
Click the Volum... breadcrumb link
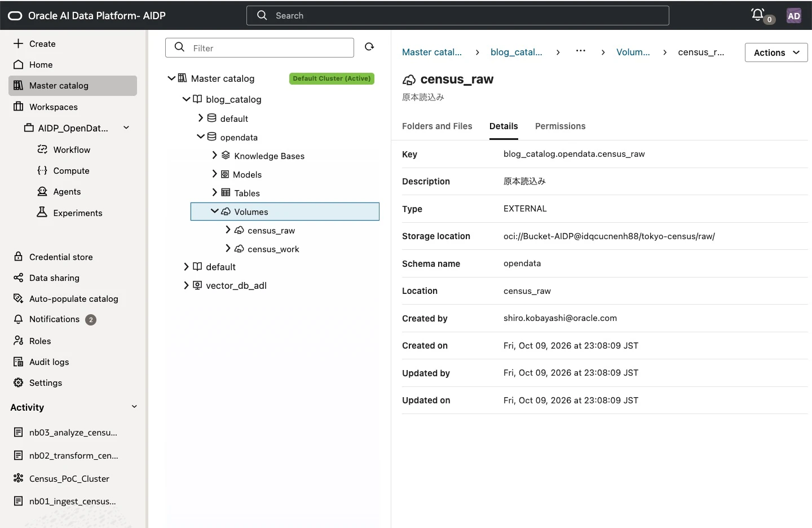633,52
